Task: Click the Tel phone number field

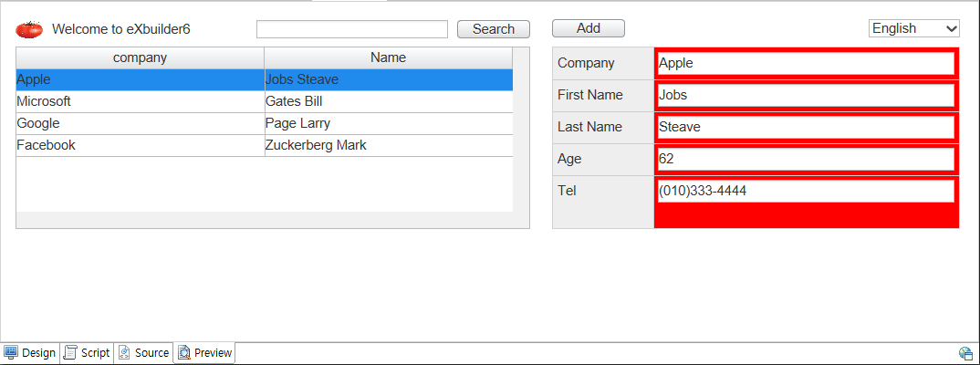Action: [x=805, y=191]
